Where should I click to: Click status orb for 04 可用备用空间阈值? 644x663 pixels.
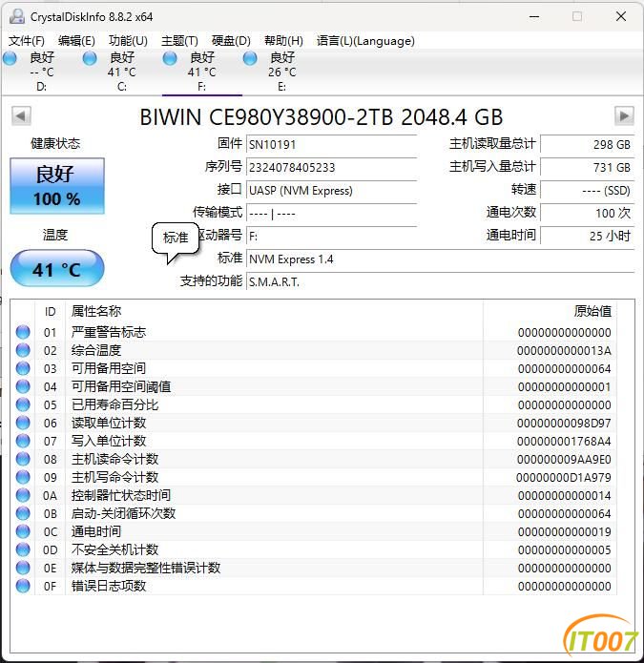[x=23, y=386]
